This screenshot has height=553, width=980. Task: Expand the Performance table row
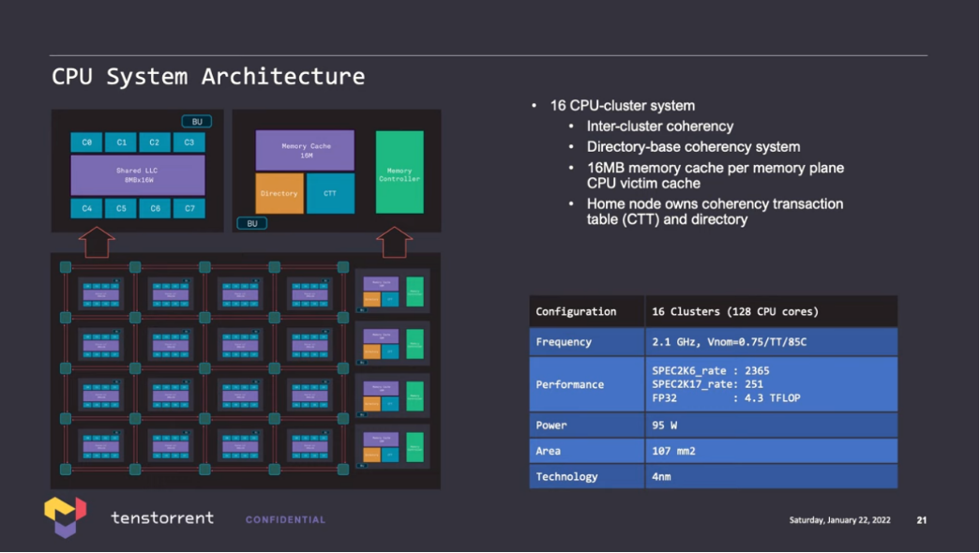(586, 384)
